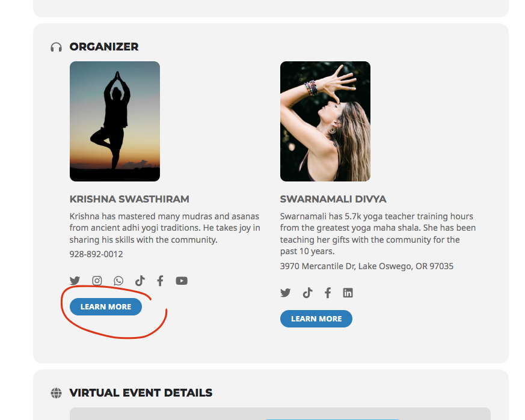Click the Lake Oswego address text
The width and height of the screenshot is (525, 420).
point(367,266)
